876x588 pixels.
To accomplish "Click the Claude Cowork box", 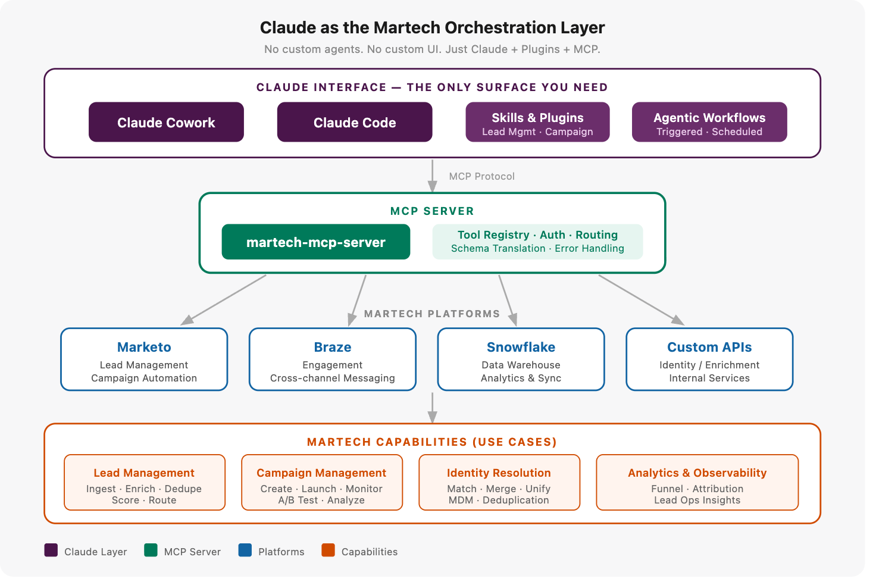I will point(166,122).
